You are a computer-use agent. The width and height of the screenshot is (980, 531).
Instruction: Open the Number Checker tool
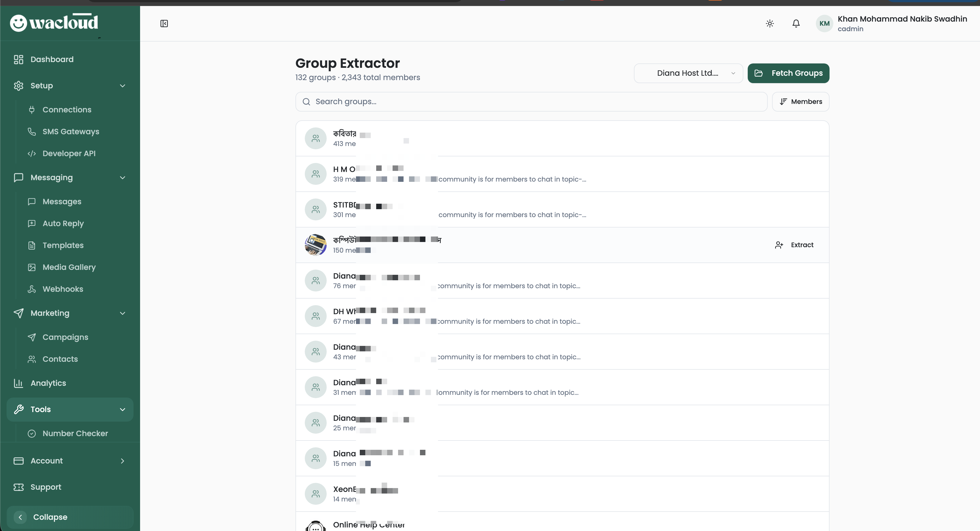[x=75, y=433]
